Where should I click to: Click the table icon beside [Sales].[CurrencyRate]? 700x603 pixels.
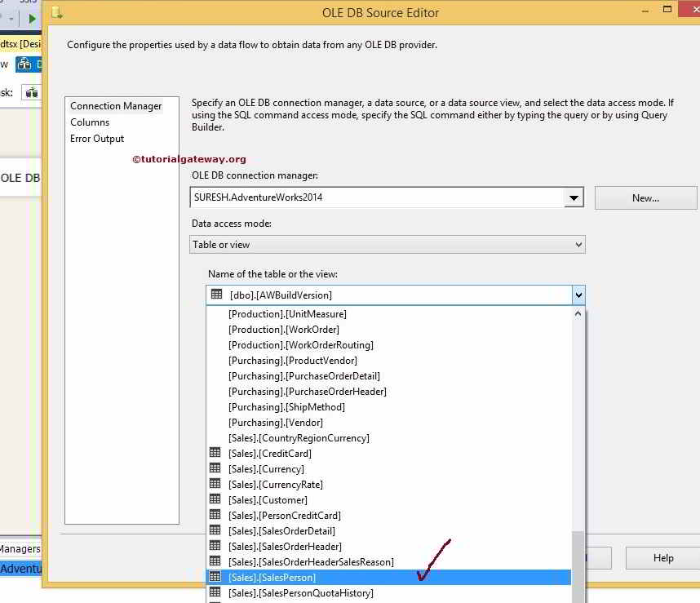(x=214, y=484)
